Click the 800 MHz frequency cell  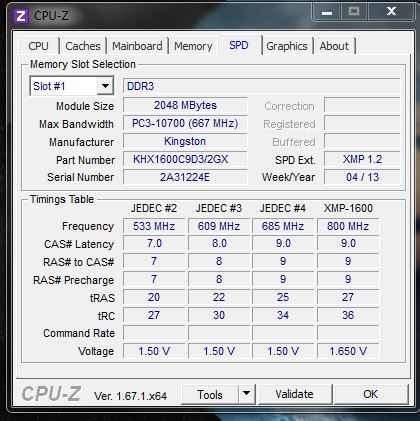click(348, 226)
